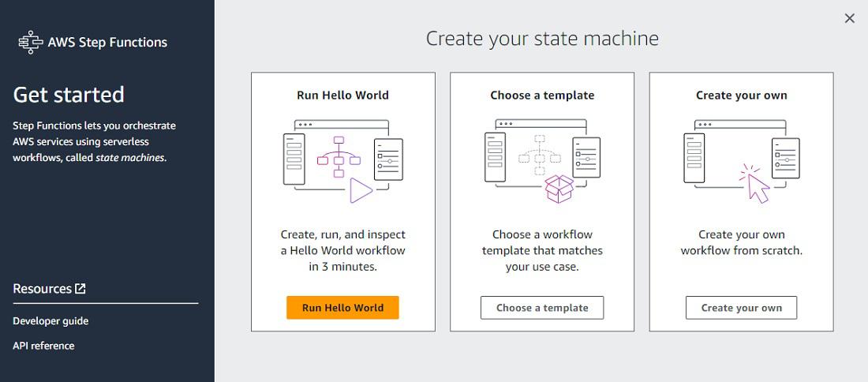Viewport: 868px width, 382px height.
Task: Click the "Create your own" card heading
Action: click(741, 95)
